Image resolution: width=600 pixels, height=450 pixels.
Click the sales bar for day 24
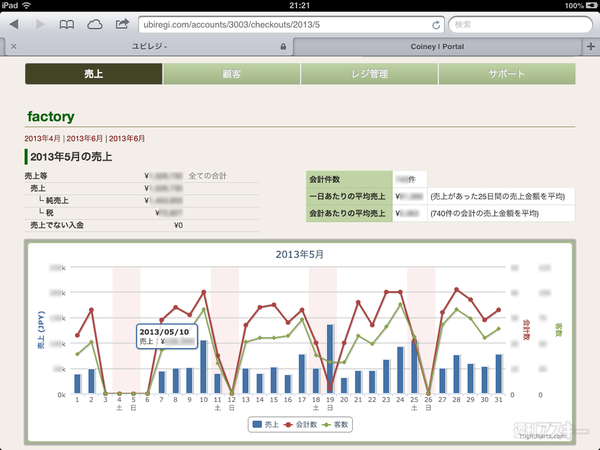[400, 370]
